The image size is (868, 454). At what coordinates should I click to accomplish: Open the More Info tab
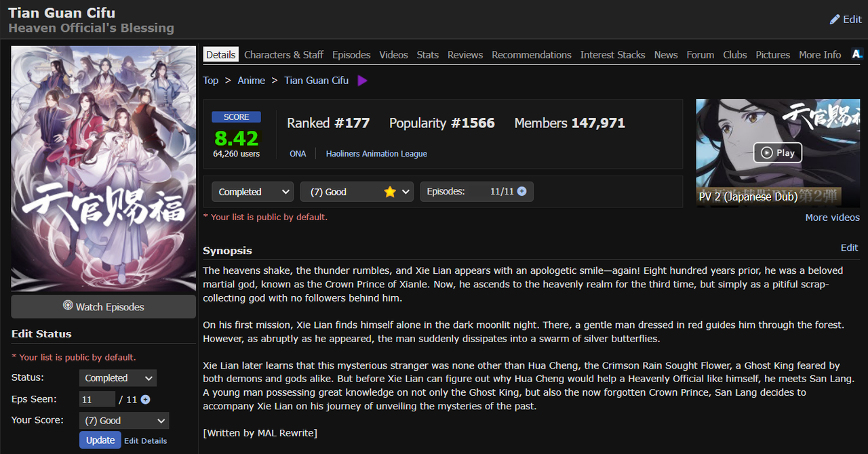tap(820, 55)
